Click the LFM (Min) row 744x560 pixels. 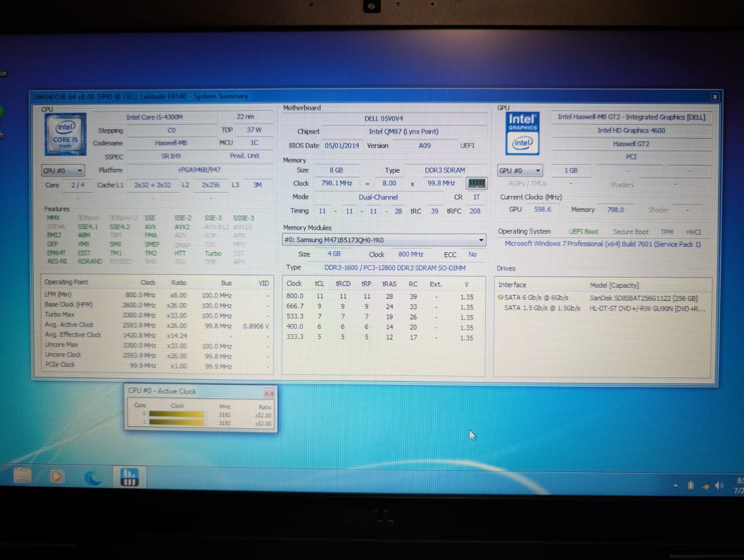[157, 295]
